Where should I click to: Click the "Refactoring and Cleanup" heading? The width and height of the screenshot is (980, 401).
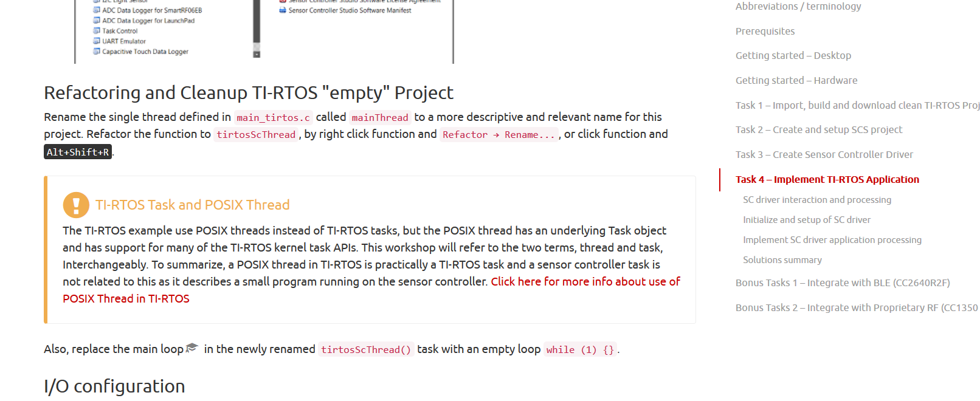pyautogui.click(x=249, y=92)
